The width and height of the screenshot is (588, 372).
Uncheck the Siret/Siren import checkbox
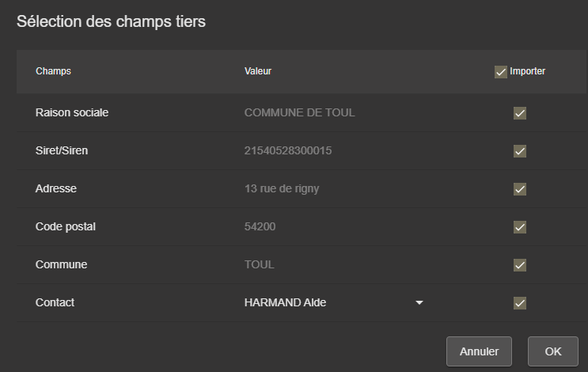point(520,151)
